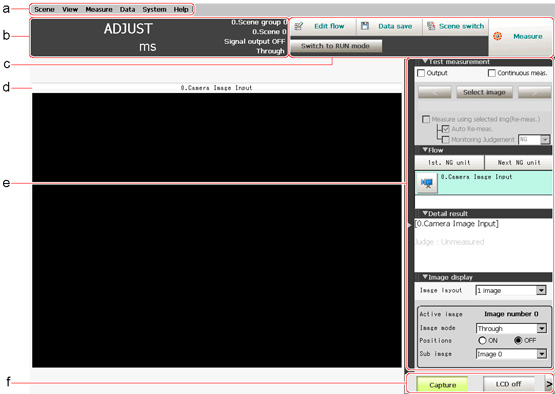Click the 0.Camera Image Input image title
Screen dimensions: 555x394
click(x=217, y=88)
